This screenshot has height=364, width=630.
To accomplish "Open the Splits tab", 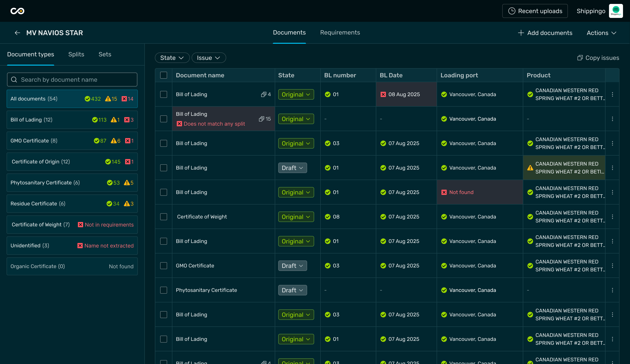I will [x=76, y=54].
